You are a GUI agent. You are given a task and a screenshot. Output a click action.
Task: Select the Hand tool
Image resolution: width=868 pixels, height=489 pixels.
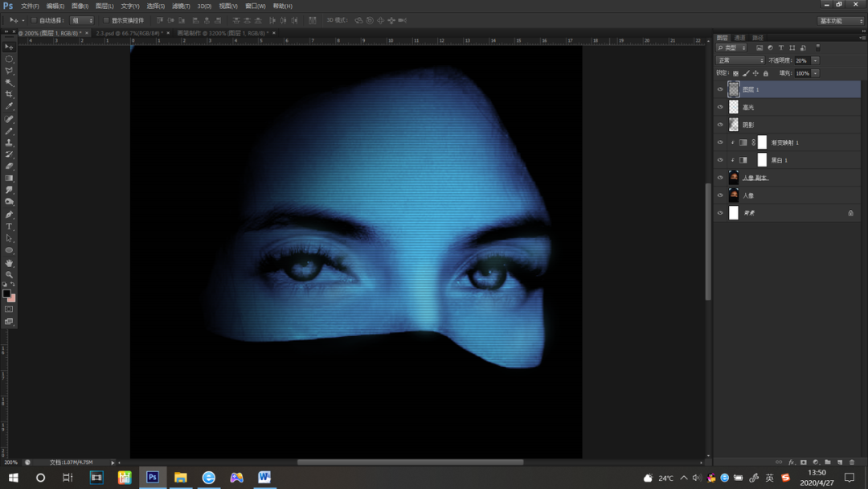click(x=9, y=263)
